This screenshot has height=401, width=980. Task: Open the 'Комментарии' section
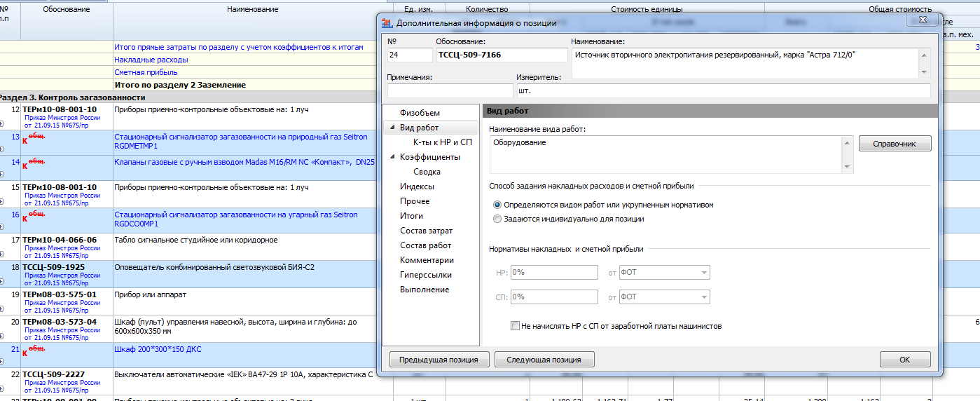[x=427, y=260]
